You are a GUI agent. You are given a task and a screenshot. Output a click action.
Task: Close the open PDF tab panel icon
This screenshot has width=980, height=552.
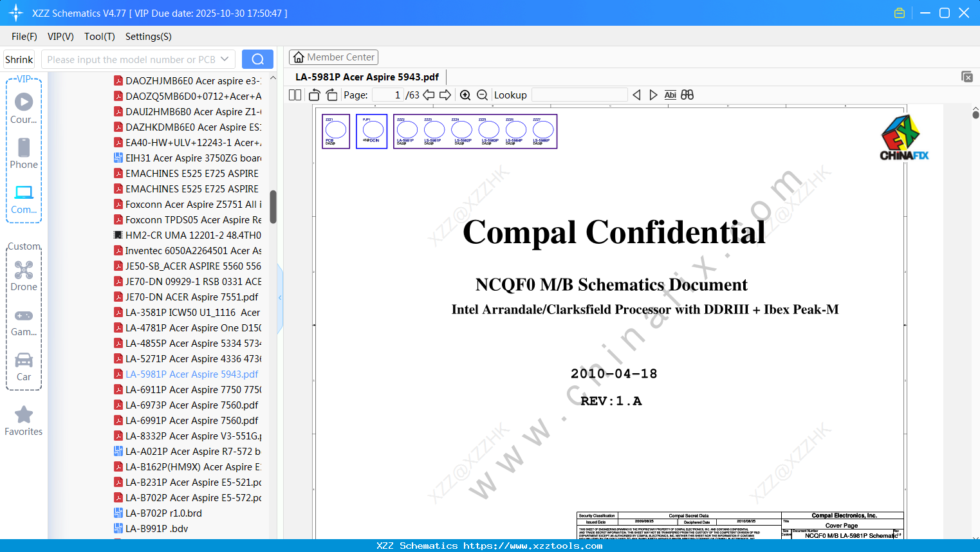(x=967, y=77)
